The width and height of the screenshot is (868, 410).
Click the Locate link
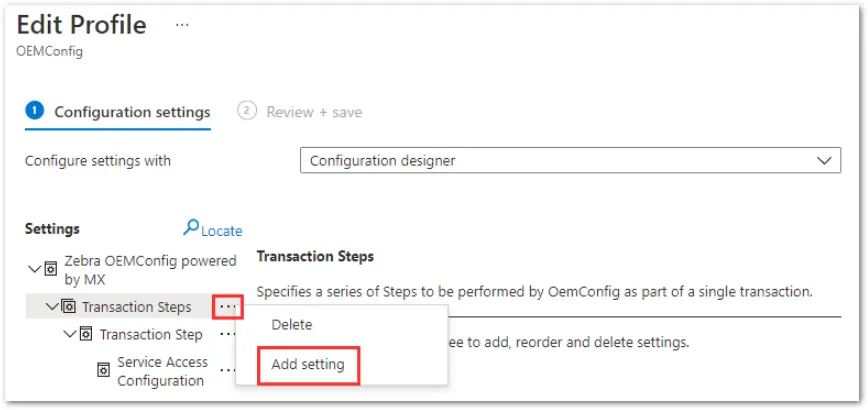pos(221,231)
